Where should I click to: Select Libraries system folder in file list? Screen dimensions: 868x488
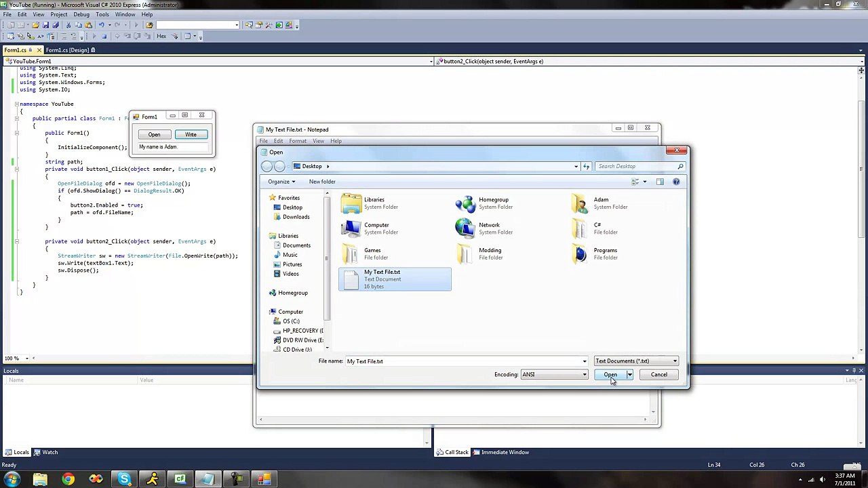click(395, 203)
